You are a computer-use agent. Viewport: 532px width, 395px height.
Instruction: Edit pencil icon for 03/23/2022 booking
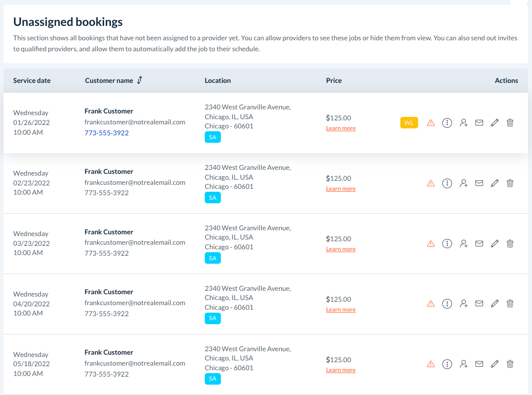point(495,244)
